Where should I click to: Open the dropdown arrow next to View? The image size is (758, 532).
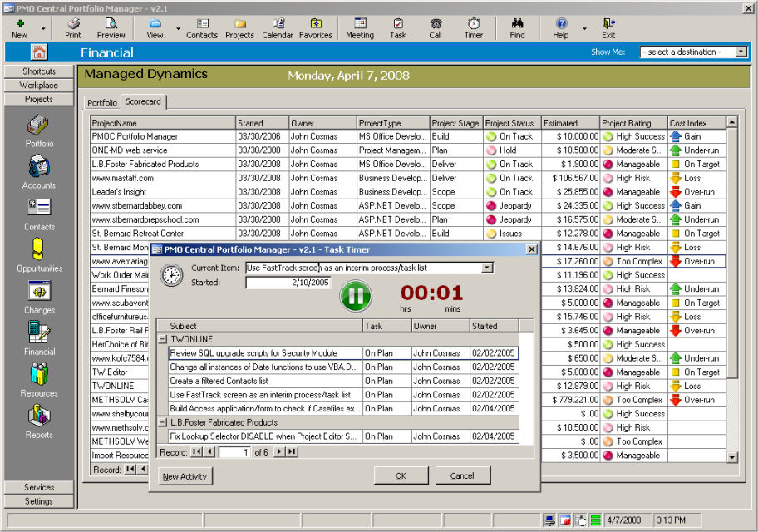(x=178, y=29)
